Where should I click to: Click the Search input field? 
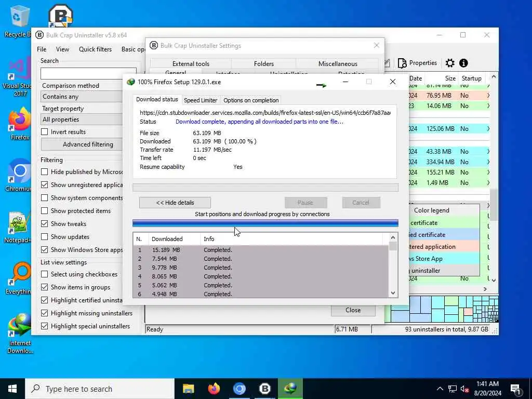coord(88,74)
